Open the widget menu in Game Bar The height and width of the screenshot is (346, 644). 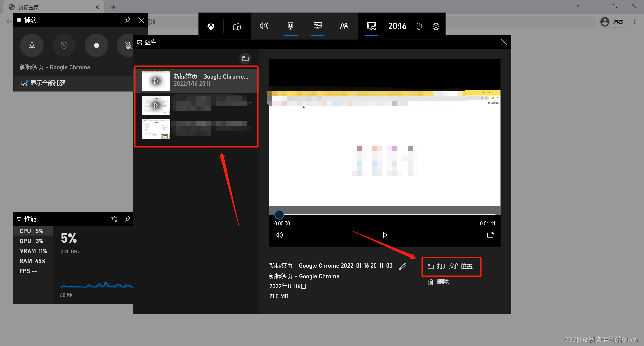pos(237,26)
